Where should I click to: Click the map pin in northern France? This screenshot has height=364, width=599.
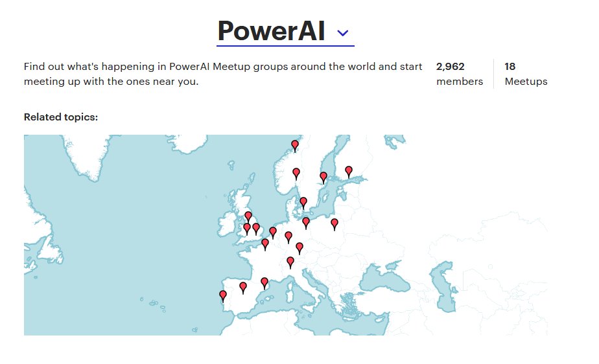point(265,244)
